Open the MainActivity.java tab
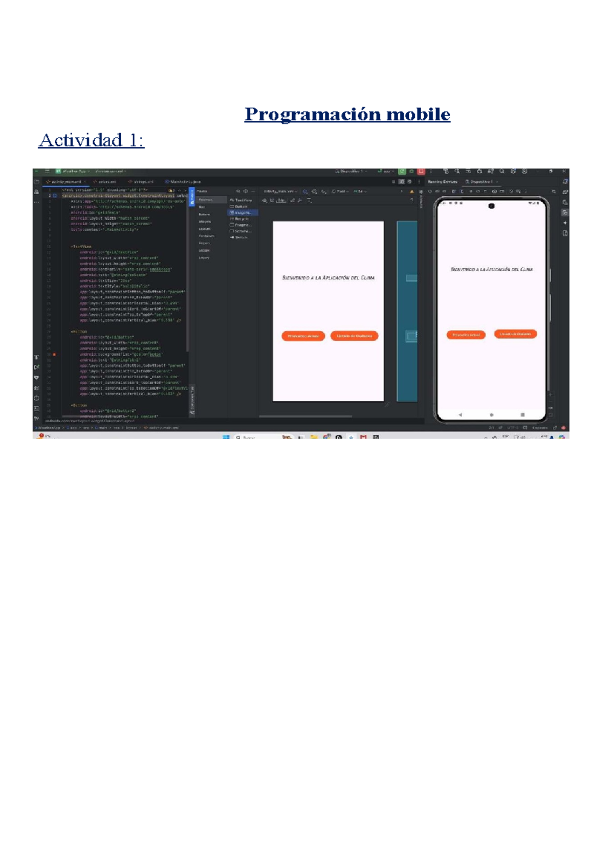Viewport: 614px width, 868px height. (x=183, y=182)
